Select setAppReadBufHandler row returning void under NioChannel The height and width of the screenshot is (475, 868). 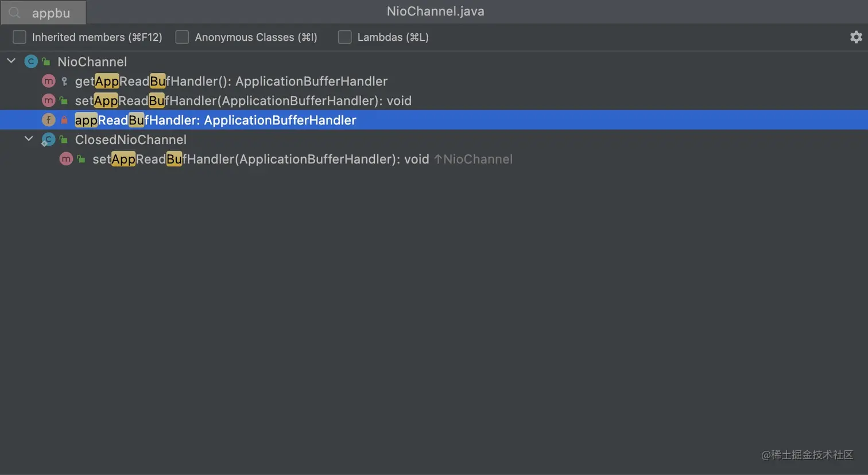[434, 100]
